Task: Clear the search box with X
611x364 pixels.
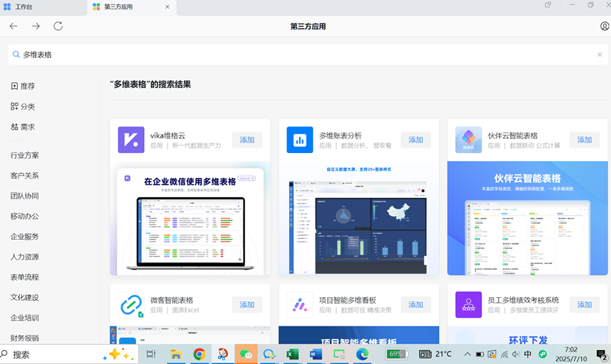Action: coord(600,54)
